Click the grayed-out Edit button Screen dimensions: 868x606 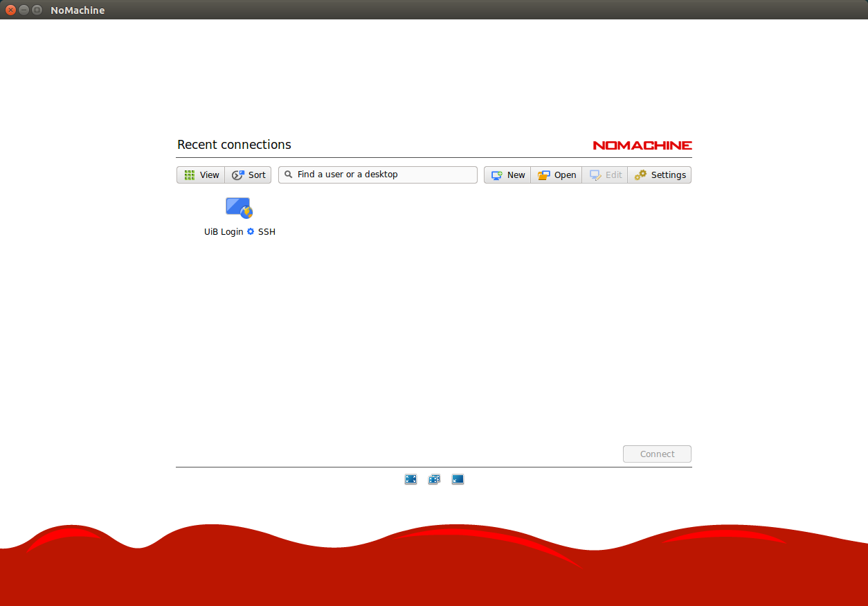pyautogui.click(x=605, y=175)
